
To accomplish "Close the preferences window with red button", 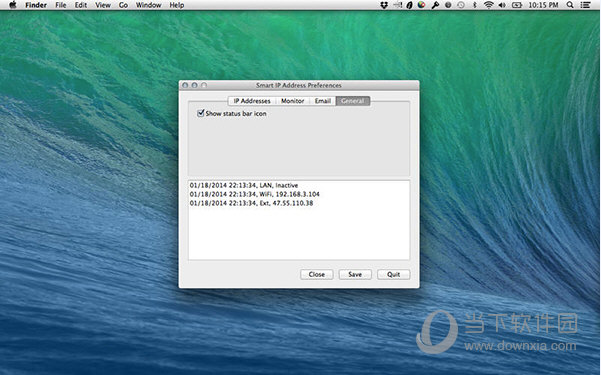I will (x=185, y=85).
